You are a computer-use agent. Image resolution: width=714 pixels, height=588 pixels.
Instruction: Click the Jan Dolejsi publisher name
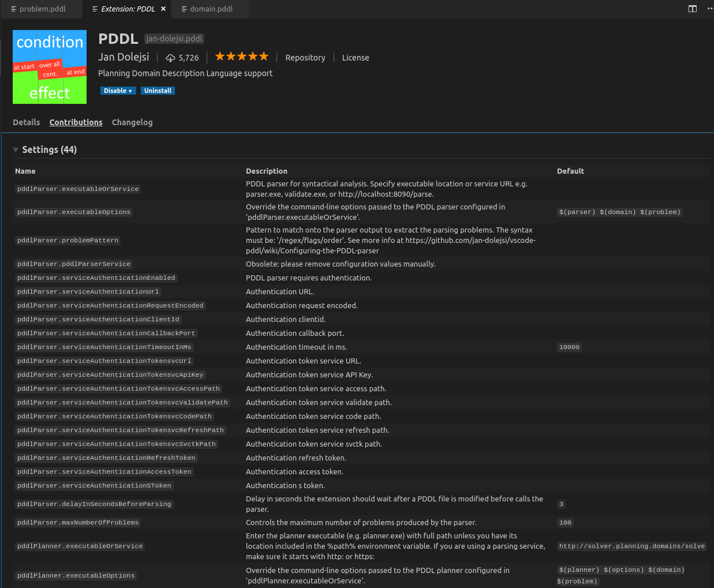pos(124,57)
